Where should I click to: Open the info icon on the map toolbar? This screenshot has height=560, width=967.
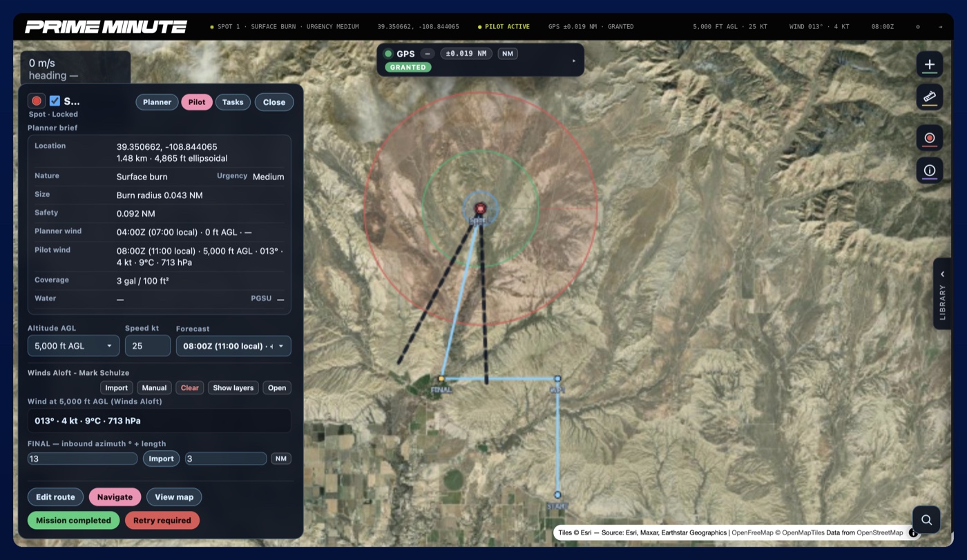(929, 171)
